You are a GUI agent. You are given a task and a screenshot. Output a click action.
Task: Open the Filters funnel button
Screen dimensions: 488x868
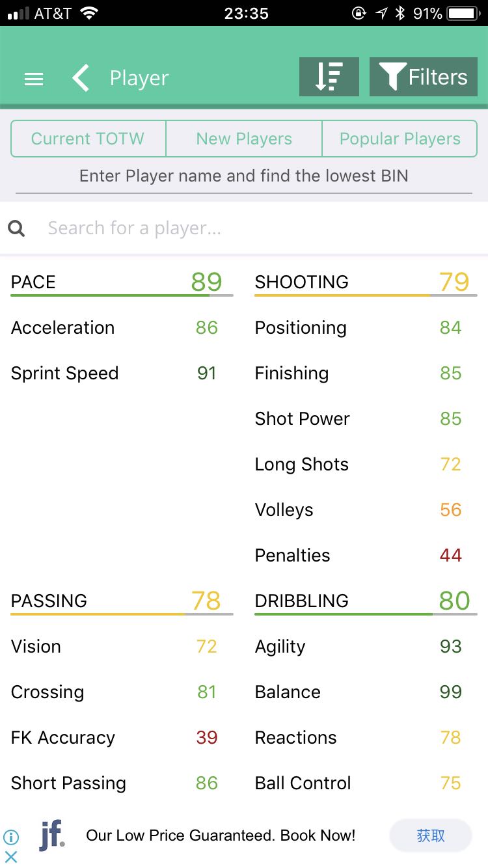[x=424, y=77]
